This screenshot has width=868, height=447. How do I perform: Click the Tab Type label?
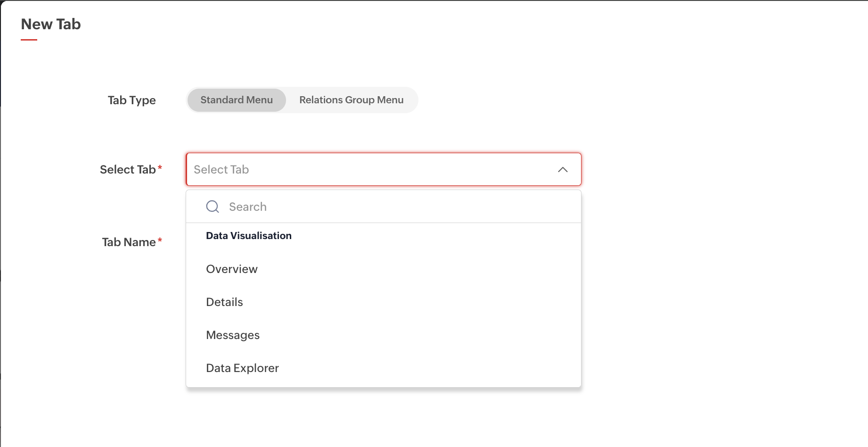coord(131,100)
